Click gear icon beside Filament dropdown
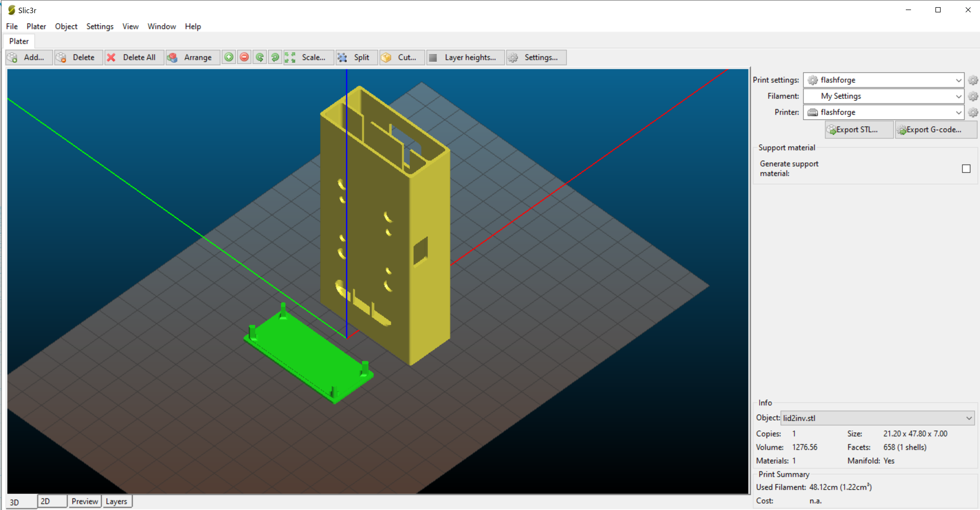 pos(973,96)
